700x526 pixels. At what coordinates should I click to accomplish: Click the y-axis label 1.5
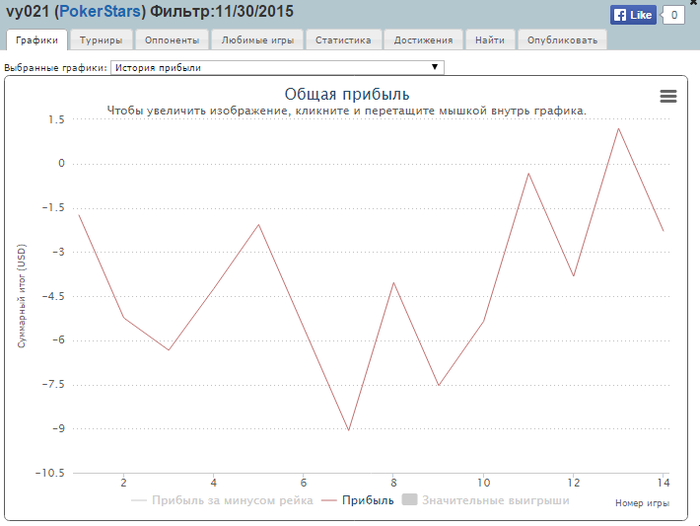[x=56, y=120]
